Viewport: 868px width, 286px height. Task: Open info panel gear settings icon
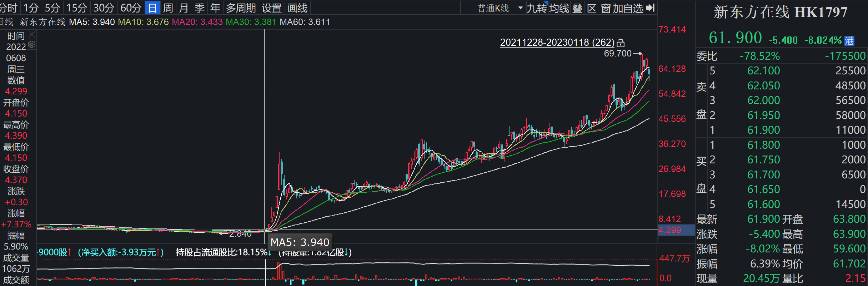pyautogui.click(x=32, y=45)
